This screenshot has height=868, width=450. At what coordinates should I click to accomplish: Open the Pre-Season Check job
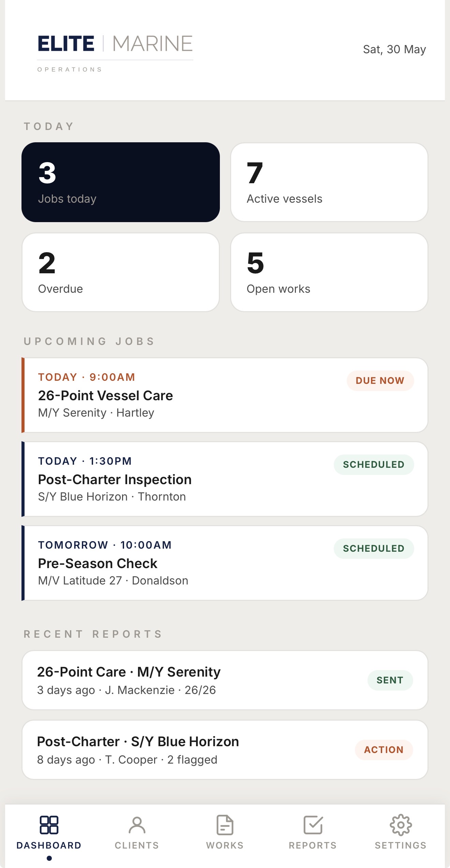[225, 563]
